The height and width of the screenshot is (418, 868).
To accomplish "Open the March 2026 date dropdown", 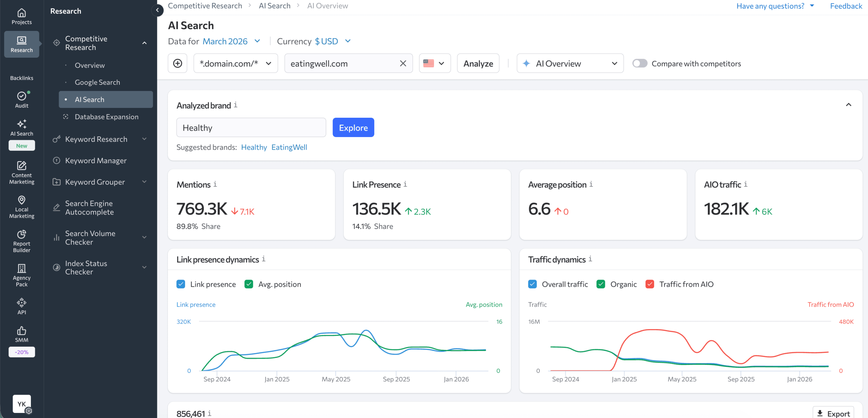I will [x=231, y=41].
